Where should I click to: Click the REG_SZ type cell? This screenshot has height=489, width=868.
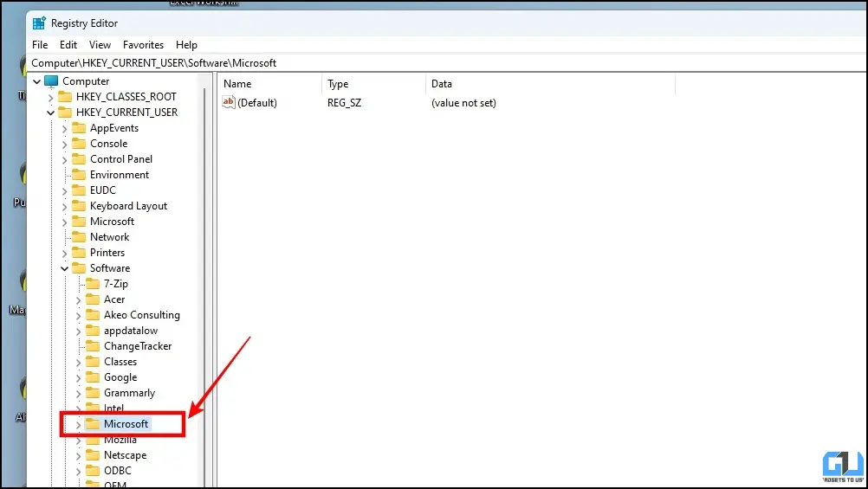pyautogui.click(x=344, y=103)
